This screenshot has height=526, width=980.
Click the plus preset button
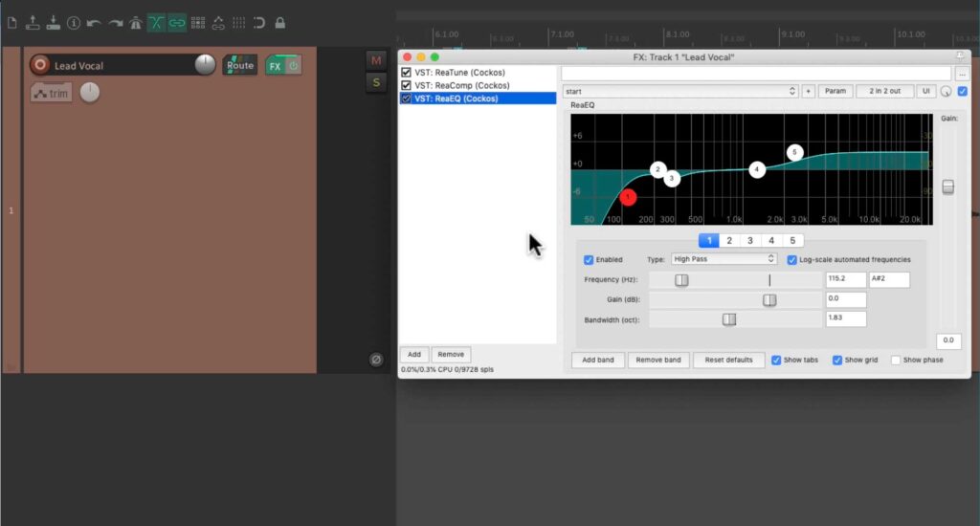[x=808, y=91]
